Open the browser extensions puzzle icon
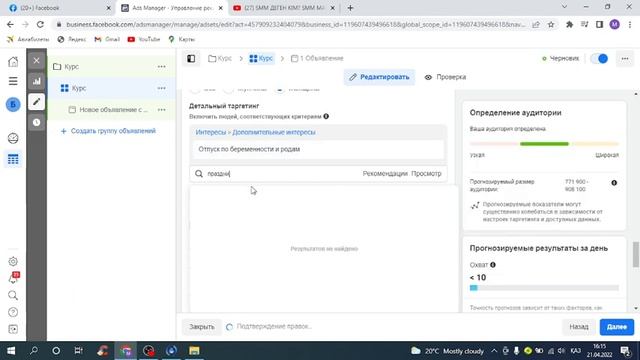Viewport: 640px width, 360px height. [x=569, y=24]
